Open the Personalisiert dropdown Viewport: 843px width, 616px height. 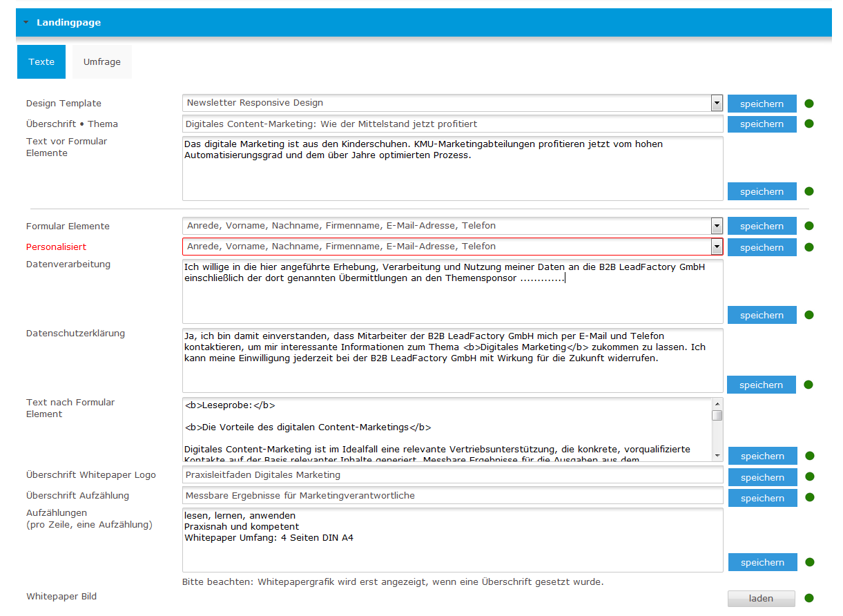[x=717, y=247]
